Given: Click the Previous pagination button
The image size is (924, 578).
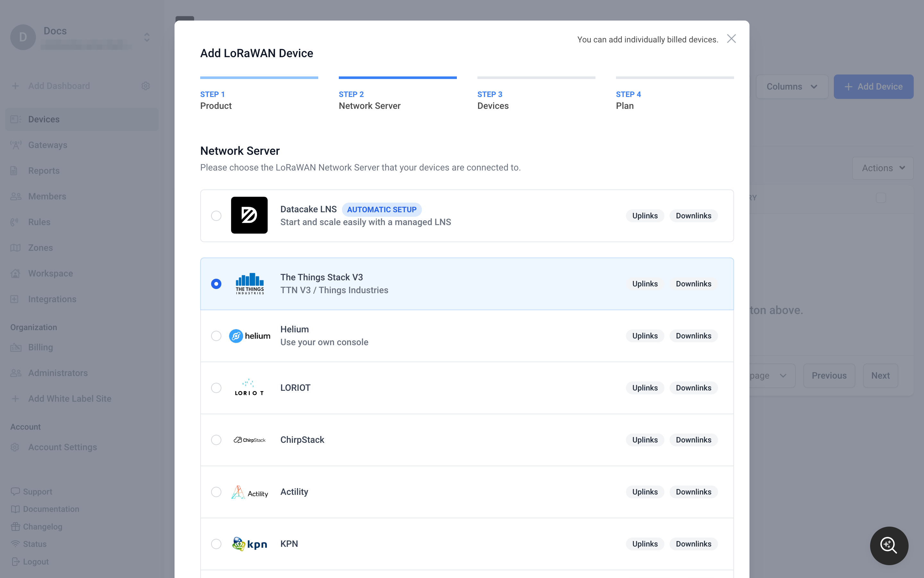Looking at the screenshot, I should (x=829, y=375).
